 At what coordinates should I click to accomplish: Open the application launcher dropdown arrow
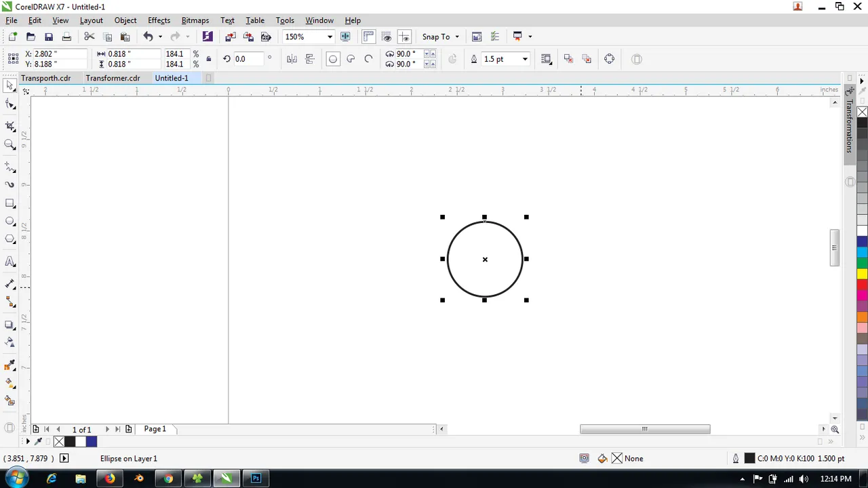tap(530, 37)
